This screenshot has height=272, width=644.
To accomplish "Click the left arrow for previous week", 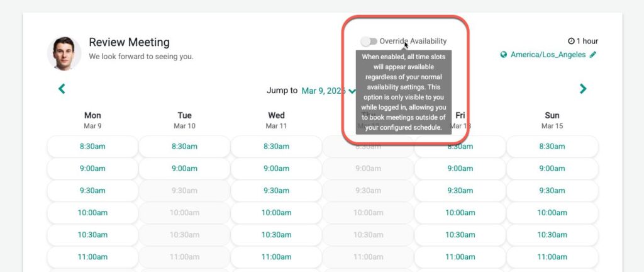I will 62,89.
